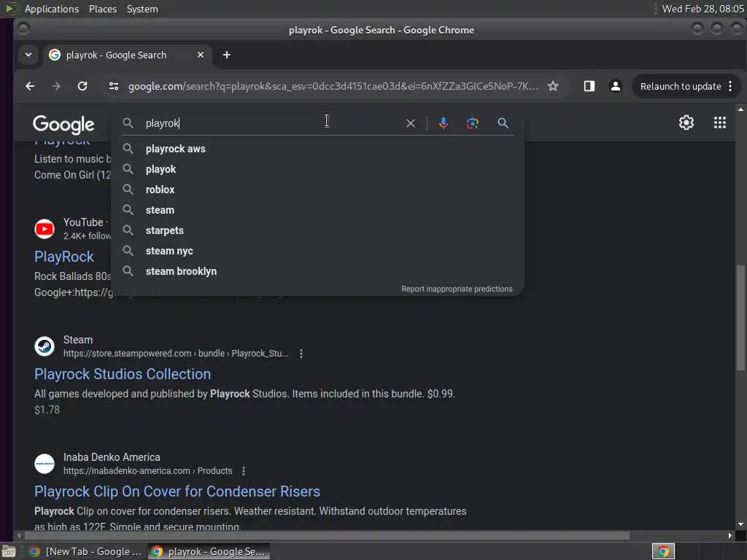Open the Places menu
Viewport: 747px width, 560px height.
pos(102,9)
